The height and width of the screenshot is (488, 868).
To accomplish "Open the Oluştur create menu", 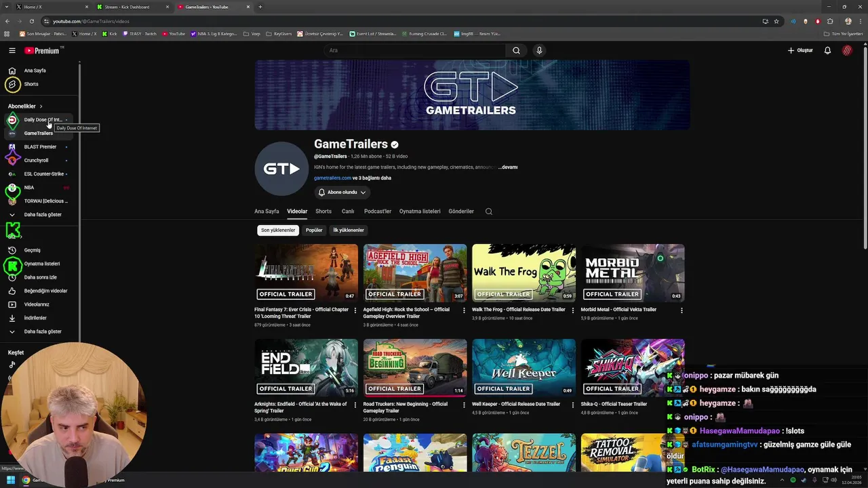I will click(x=800, y=50).
